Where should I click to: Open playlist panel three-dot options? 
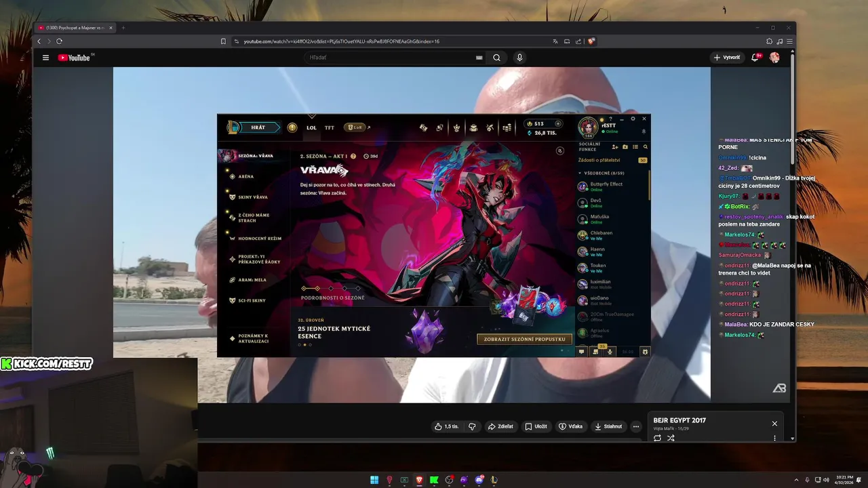[x=774, y=438]
